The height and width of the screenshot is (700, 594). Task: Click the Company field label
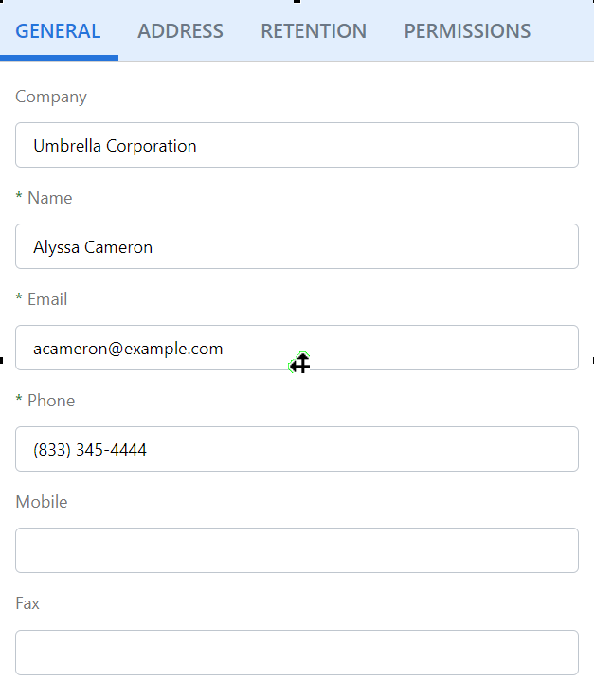tap(51, 97)
